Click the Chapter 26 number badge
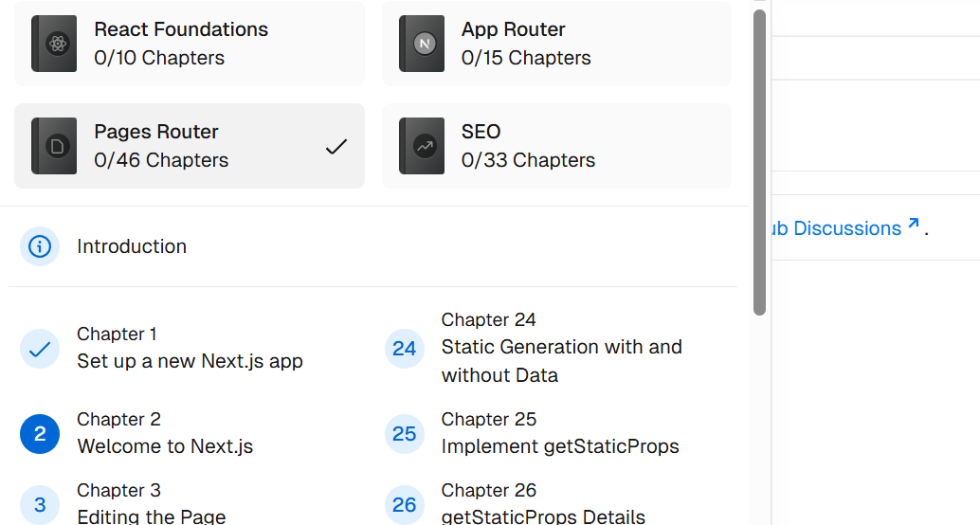Image resolution: width=980 pixels, height=525 pixels. pos(405,505)
